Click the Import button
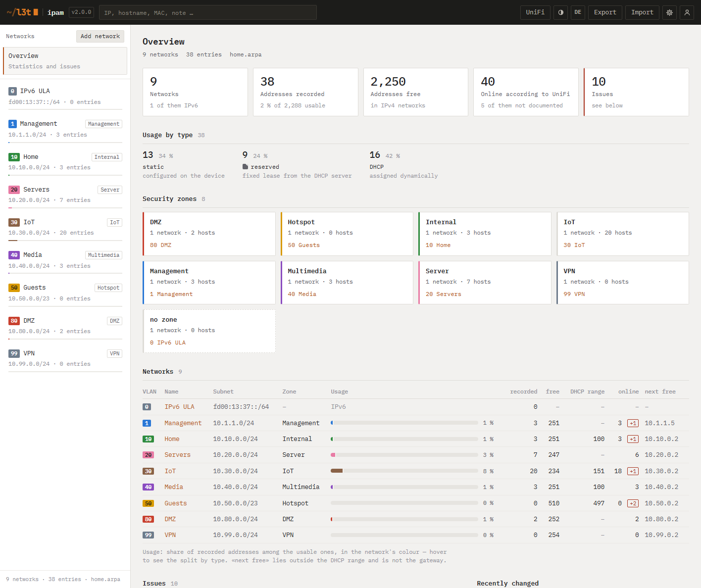Screen dimensions: 701x588 (642, 12)
